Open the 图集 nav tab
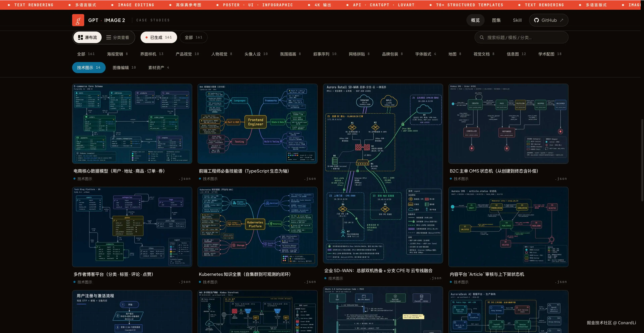Viewport: 644px width, 333px height. (x=496, y=20)
